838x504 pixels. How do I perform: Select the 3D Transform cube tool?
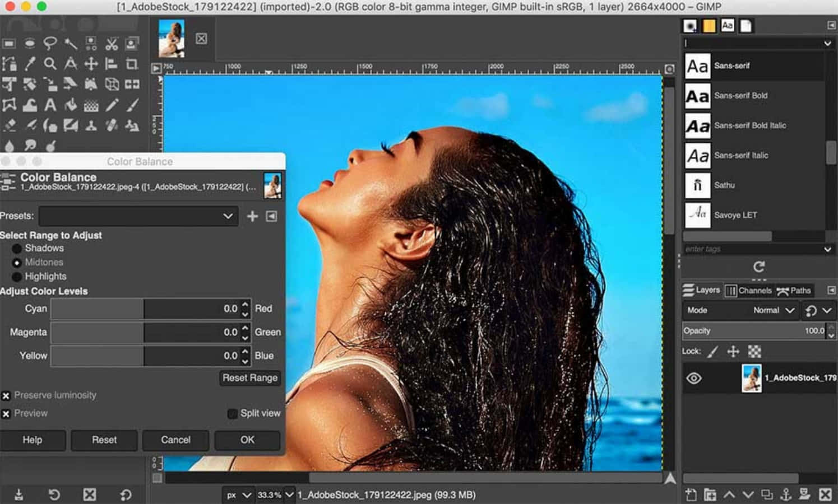pos(112,84)
